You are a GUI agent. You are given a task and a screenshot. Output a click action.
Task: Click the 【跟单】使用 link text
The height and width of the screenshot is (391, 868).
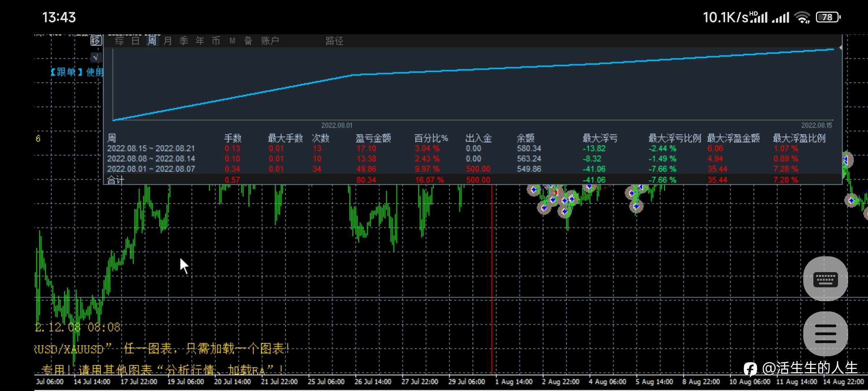click(x=77, y=72)
